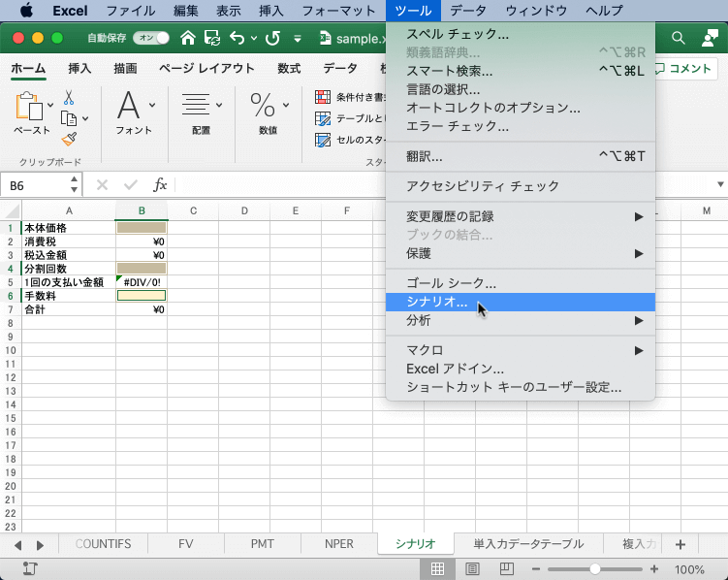This screenshot has width=728, height=580.
Task: Click the Format as Table icon
Action: 323,118
